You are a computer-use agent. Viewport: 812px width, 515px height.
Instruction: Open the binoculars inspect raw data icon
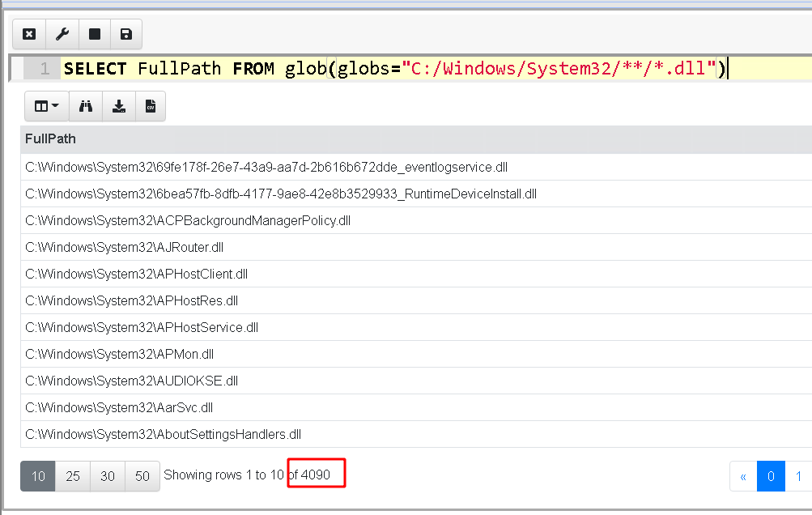(85, 106)
